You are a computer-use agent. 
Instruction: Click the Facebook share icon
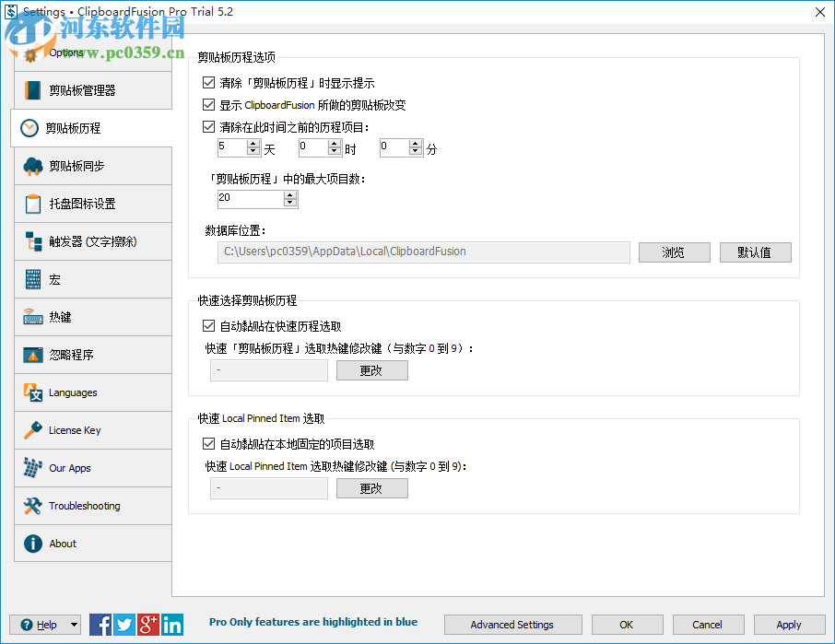click(x=100, y=625)
